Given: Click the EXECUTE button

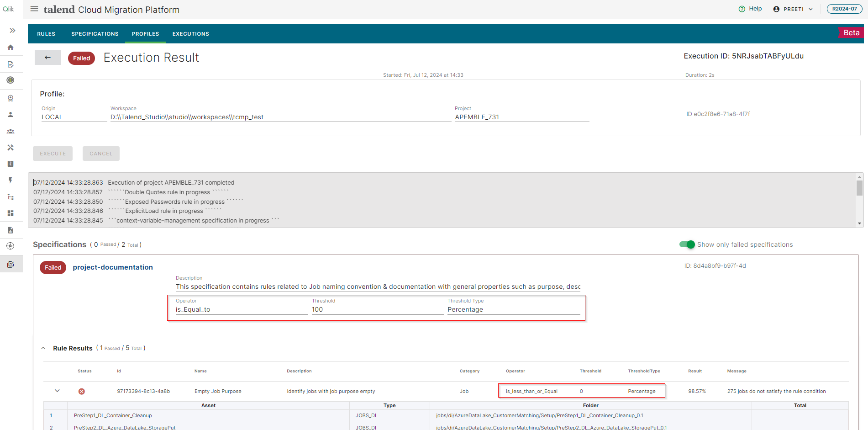Looking at the screenshot, I should 53,154.
